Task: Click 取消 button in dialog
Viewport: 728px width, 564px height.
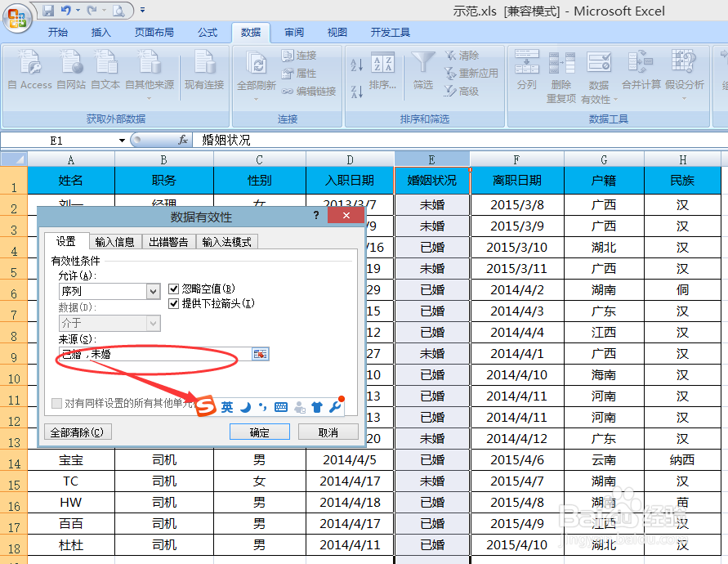Action: tap(328, 432)
